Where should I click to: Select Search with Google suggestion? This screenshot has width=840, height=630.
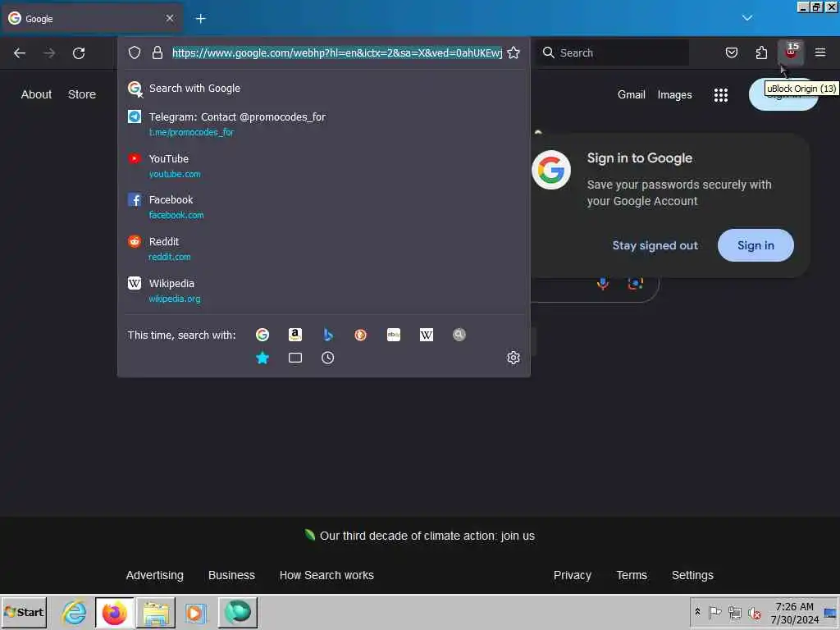pos(323,89)
